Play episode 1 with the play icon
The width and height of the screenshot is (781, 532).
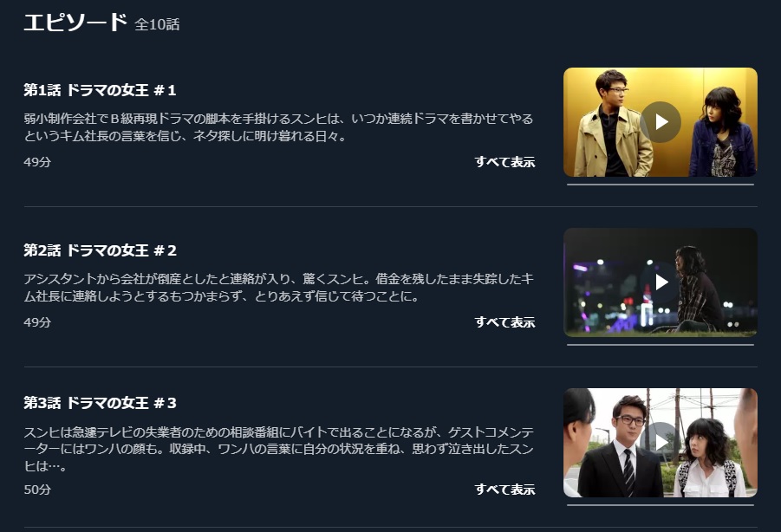pos(661,122)
